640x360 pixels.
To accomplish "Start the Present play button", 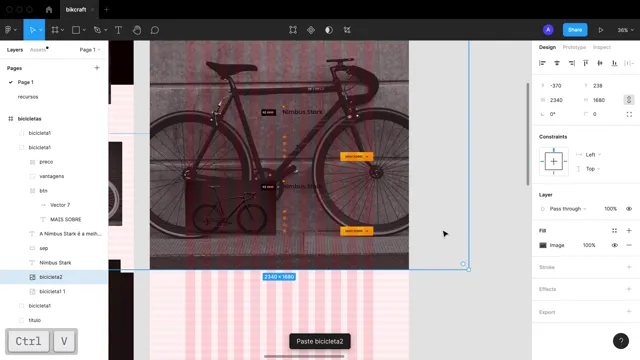I will (601, 30).
